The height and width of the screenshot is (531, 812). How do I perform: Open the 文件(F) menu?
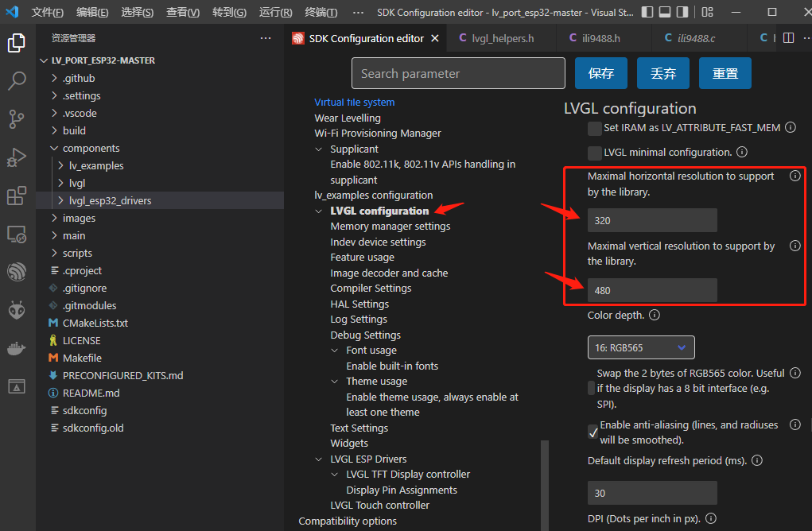click(x=47, y=12)
